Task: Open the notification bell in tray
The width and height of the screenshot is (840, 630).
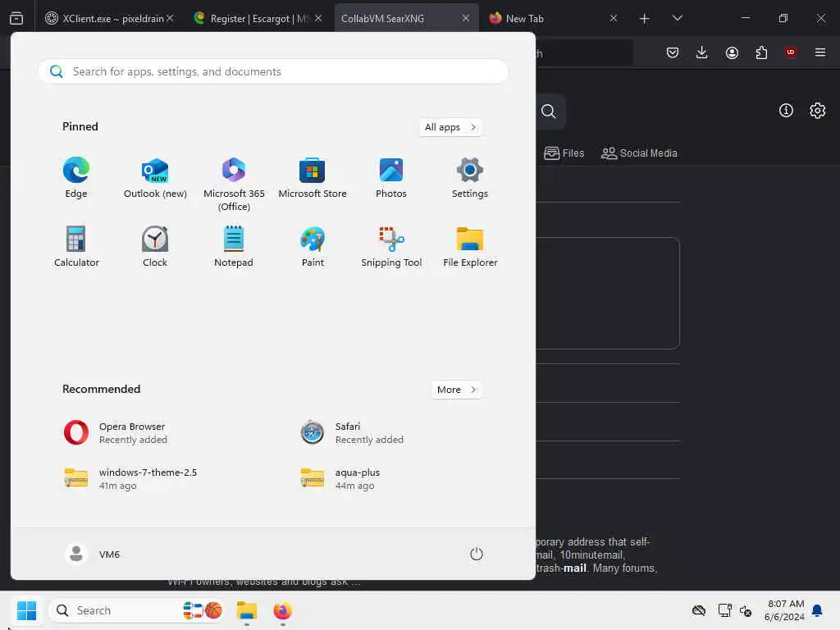Action: coord(818,610)
